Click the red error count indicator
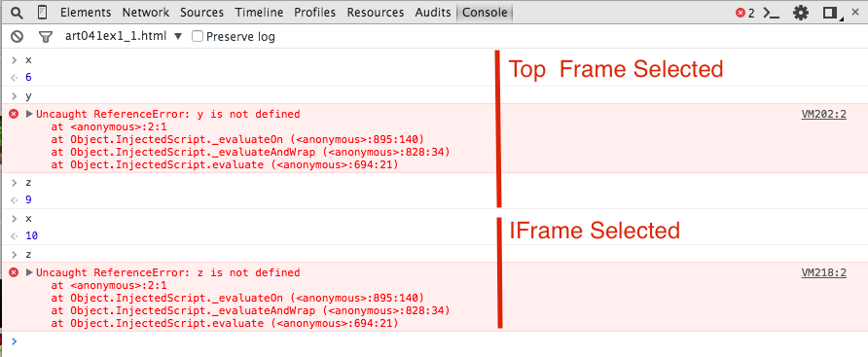 (x=745, y=13)
